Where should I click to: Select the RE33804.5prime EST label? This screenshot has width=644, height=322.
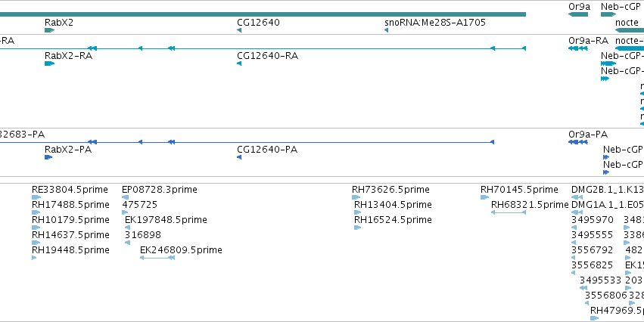(70, 190)
